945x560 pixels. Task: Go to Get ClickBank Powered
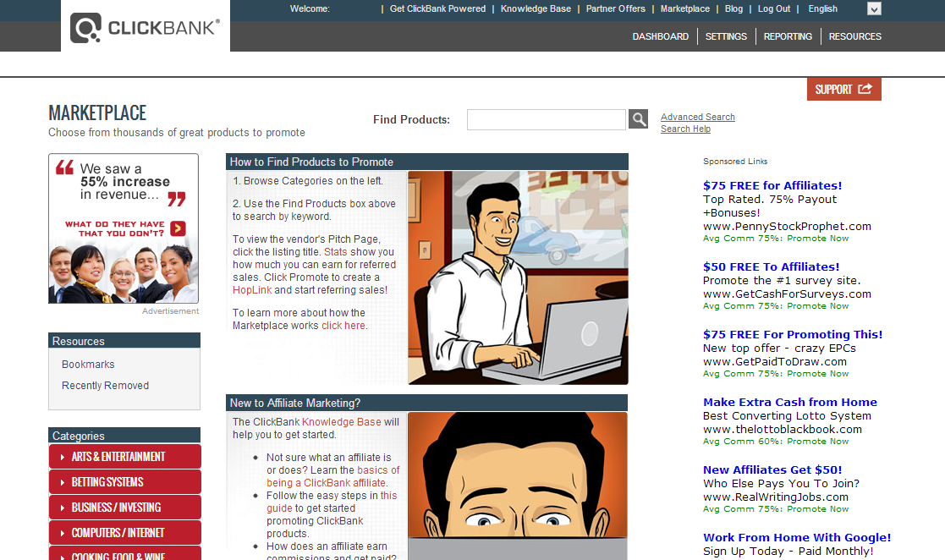[437, 8]
